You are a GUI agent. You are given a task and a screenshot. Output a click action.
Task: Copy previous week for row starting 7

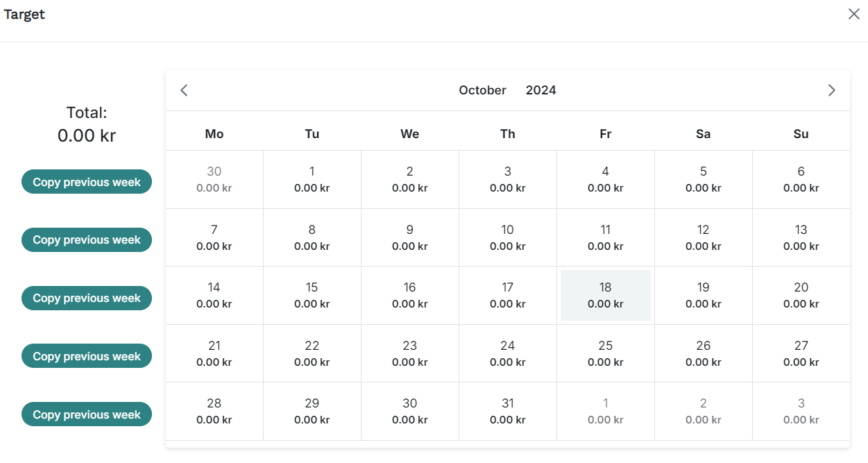tap(87, 239)
